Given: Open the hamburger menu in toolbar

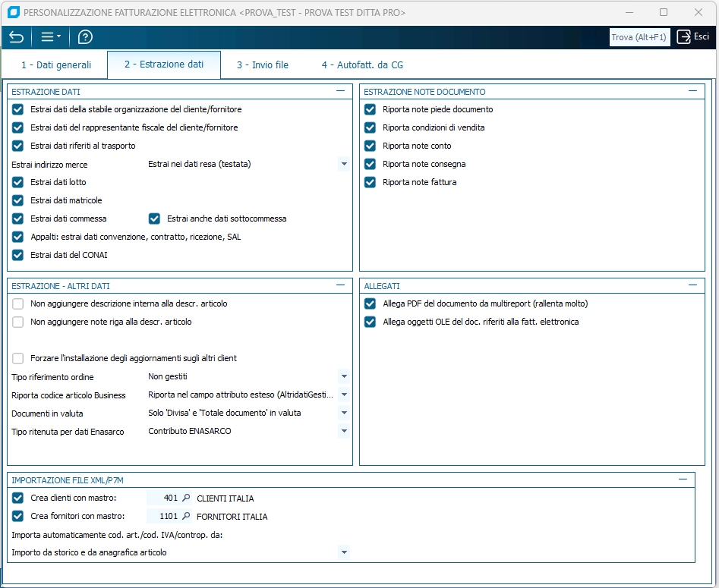Looking at the screenshot, I should tap(51, 37).
